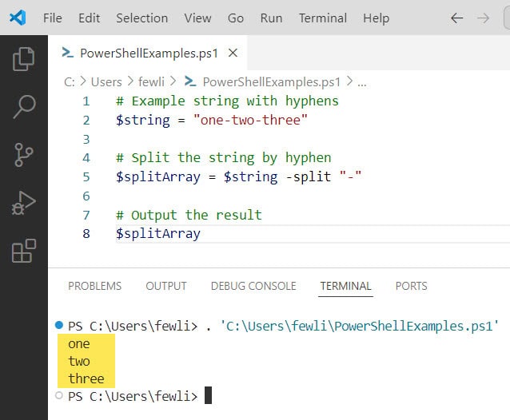Open Run and Debug view
Screen dimensions: 510x420
pyautogui.click(x=23, y=203)
